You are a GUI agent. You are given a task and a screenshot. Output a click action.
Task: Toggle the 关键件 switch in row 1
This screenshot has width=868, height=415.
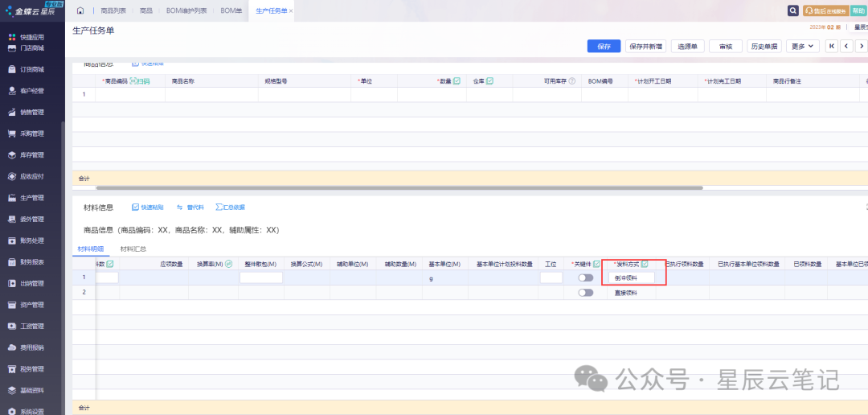[585, 277]
